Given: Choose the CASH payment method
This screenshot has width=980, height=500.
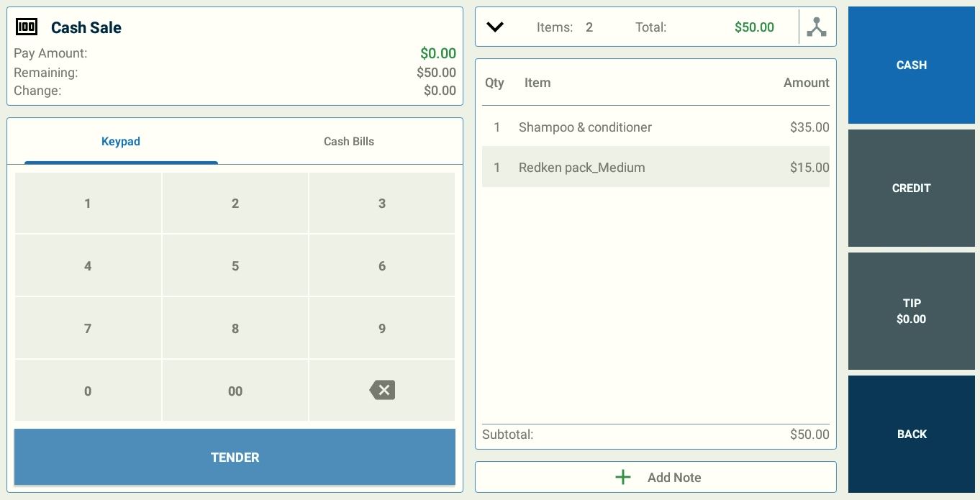Looking at the screenshot, I should [x=911, y=65].
